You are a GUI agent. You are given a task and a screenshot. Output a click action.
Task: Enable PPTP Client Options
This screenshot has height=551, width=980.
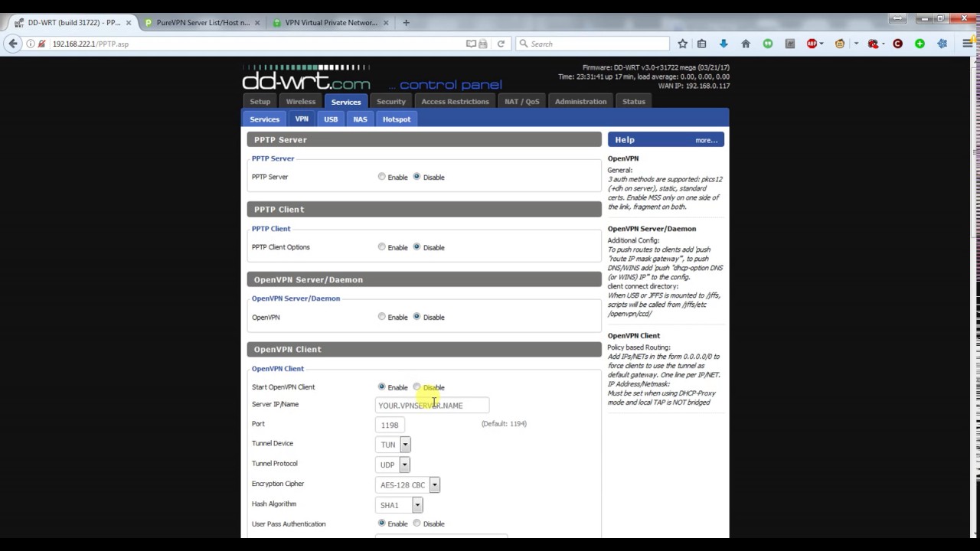pos(381,247)
